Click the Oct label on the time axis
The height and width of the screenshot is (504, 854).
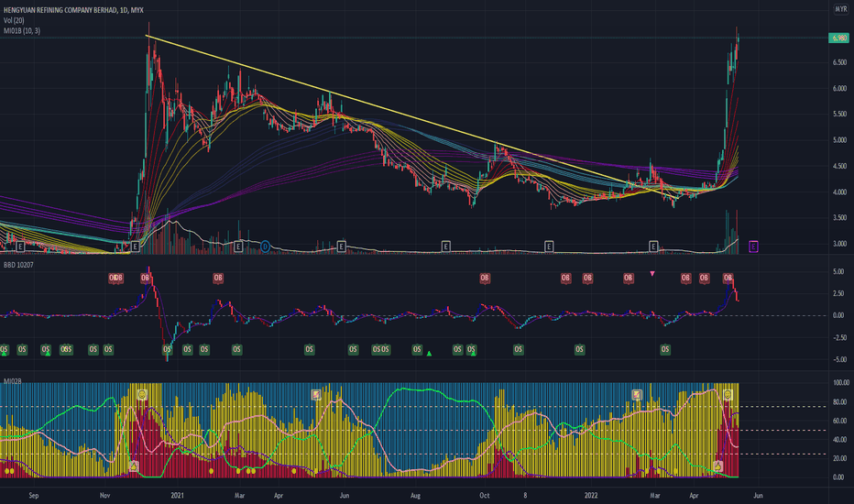(484, 496)
